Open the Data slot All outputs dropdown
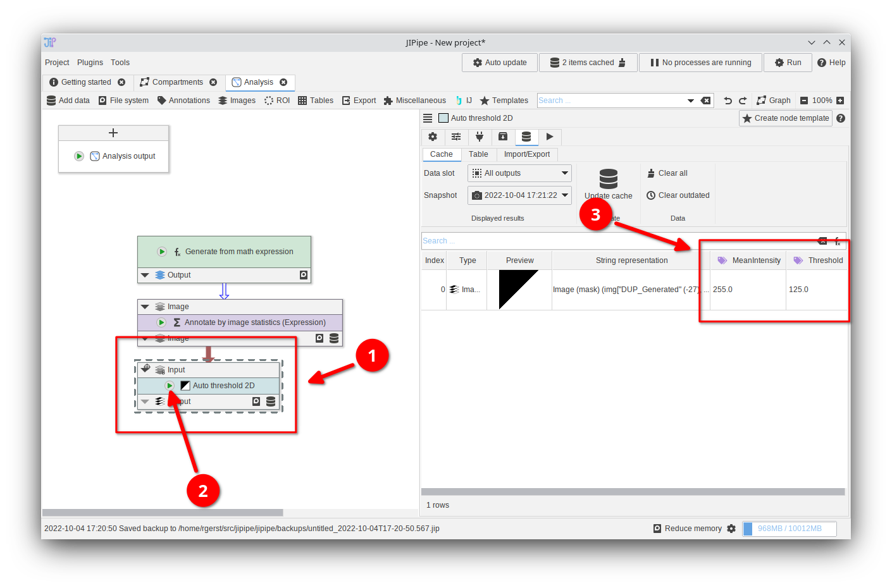The width and height of the screenshot is (892, 588). coord(519,173)
